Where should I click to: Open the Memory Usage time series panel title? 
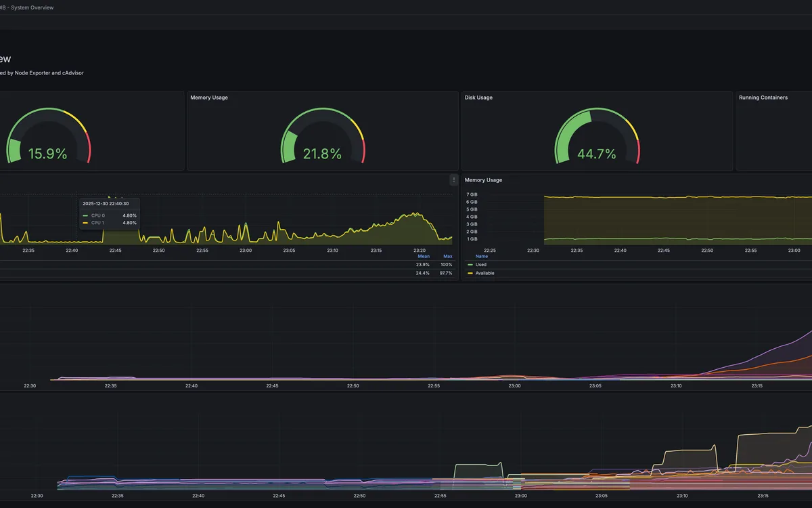click(x=483, y=180)
